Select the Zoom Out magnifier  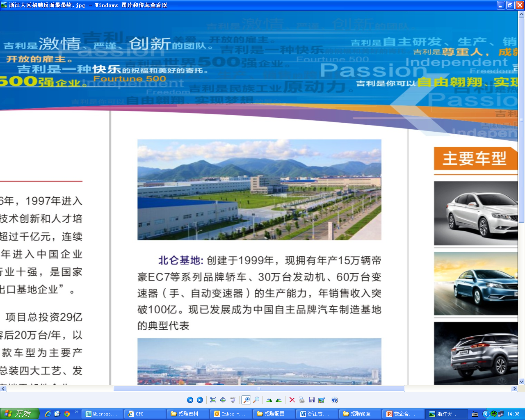pyautogui.click(x=256, y=400)
